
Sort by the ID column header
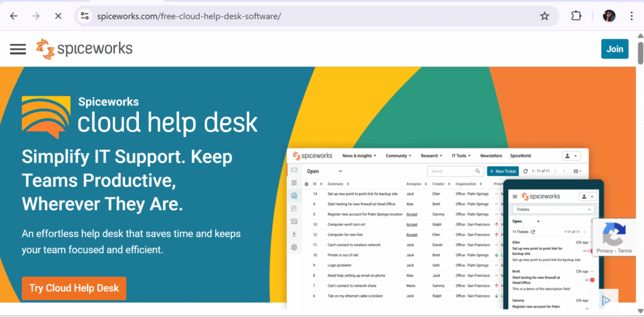click(x=318, y=184)
